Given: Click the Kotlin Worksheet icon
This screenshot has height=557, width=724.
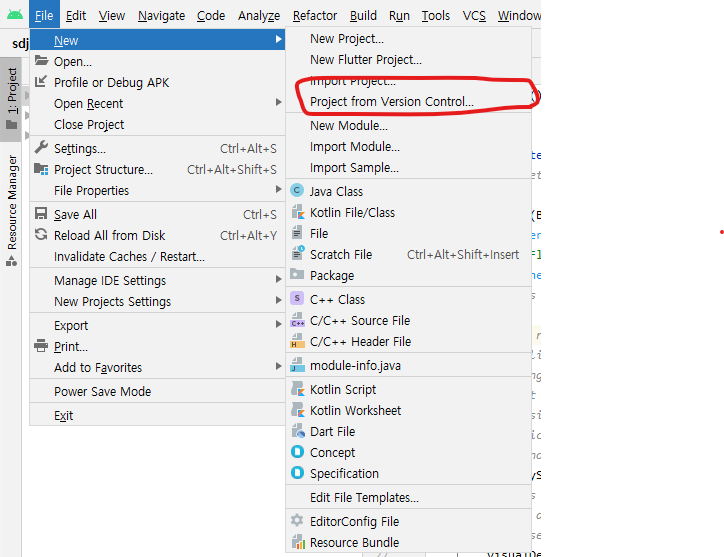Looking at the screenshot, I should point(298,410).
